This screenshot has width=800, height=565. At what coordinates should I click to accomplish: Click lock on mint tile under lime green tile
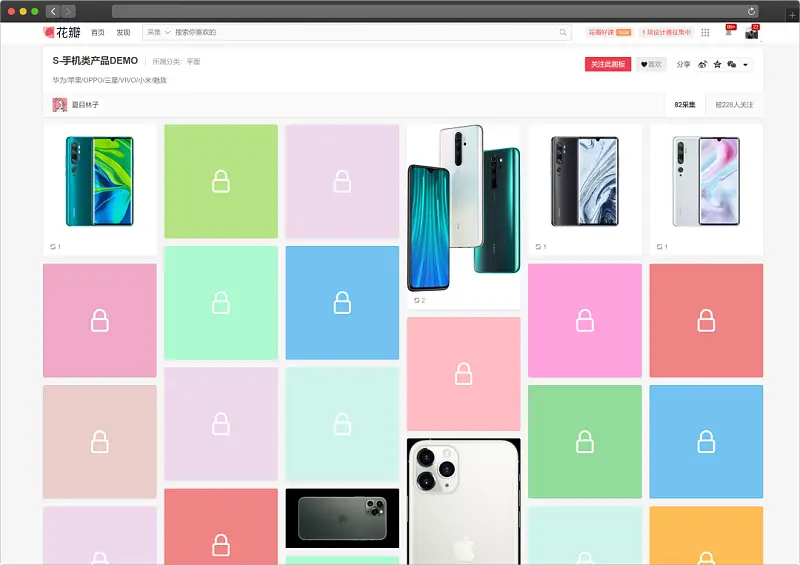(x=221, y=303)
